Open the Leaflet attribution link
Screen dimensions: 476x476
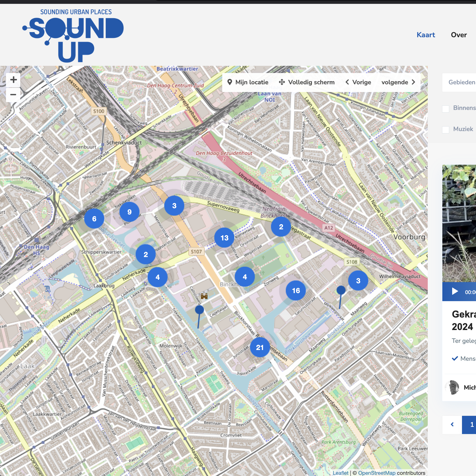pyautogui.click(x=340, y=473)
